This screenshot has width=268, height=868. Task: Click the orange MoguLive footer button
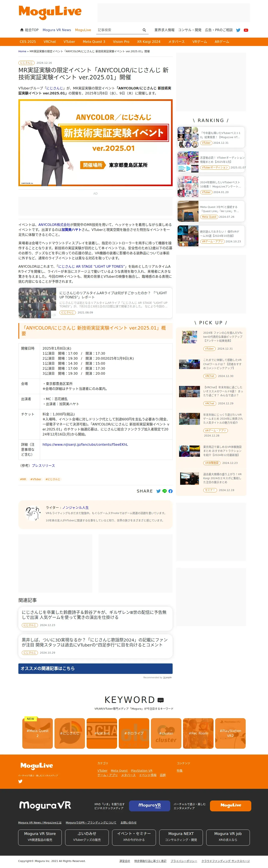[231, 806]
